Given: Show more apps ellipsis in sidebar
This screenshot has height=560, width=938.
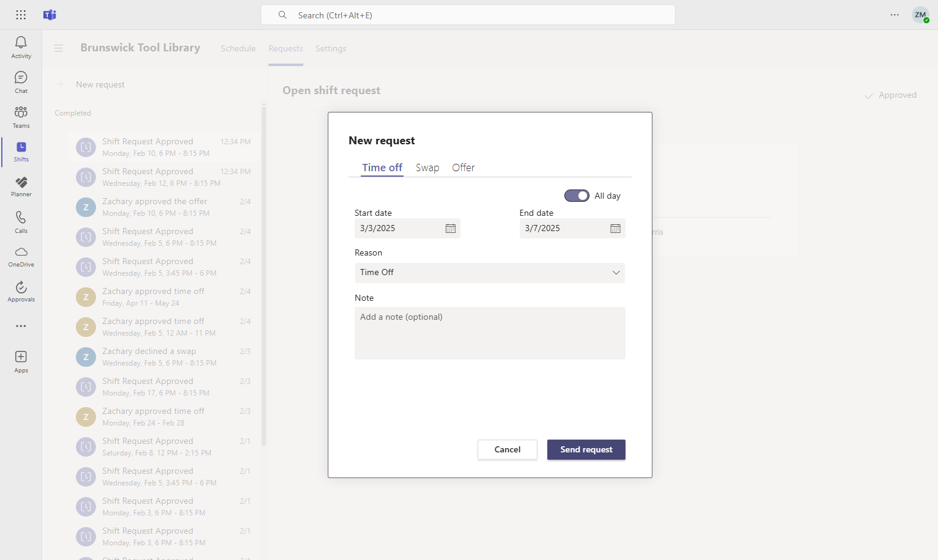Looking at the screenshot, I should [x=21, y=326].
